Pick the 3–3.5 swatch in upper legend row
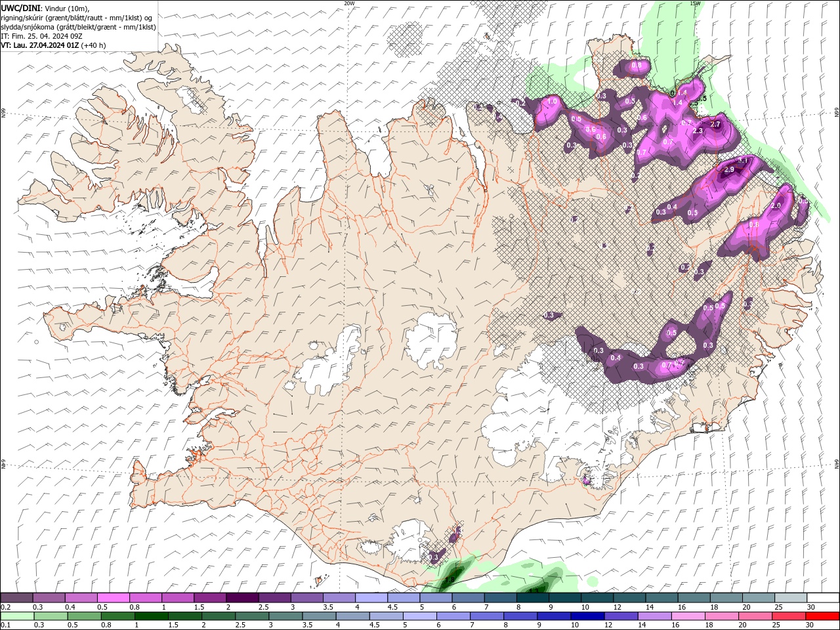Image resolution: width=840 pixels, height=630 pixels. 306,598
